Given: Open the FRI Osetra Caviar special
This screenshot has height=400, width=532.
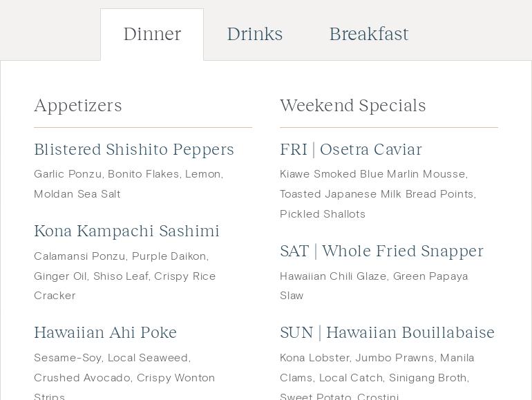Looking at the screenshot, I should [x=351, y=150].
